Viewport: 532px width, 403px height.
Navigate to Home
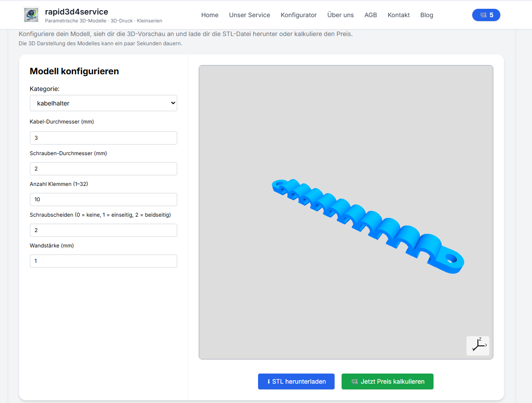[x=210, y=15]
